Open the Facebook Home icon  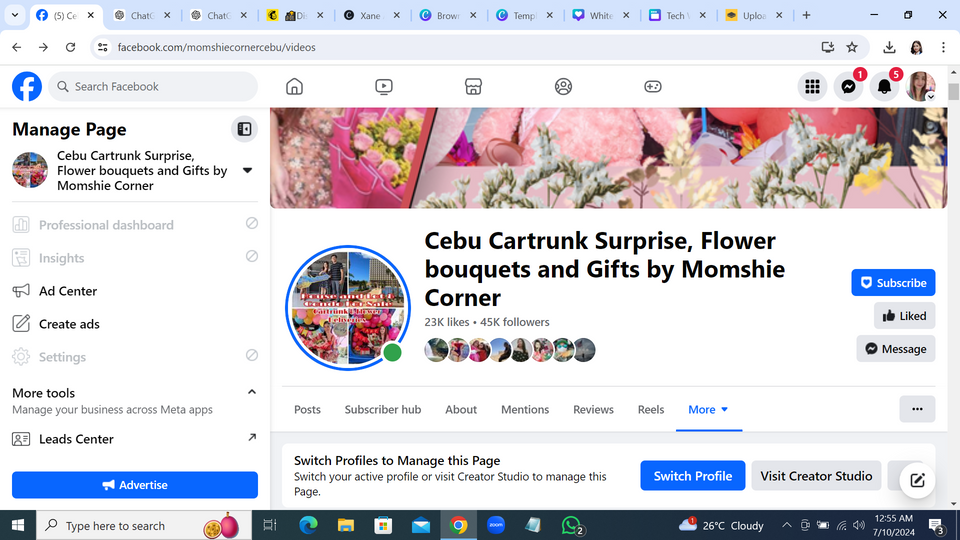tap(294, 87)
